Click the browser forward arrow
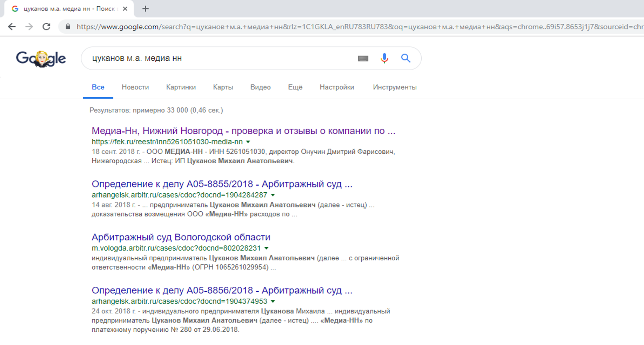Screen dimensions: 644x345 point(29,27)
